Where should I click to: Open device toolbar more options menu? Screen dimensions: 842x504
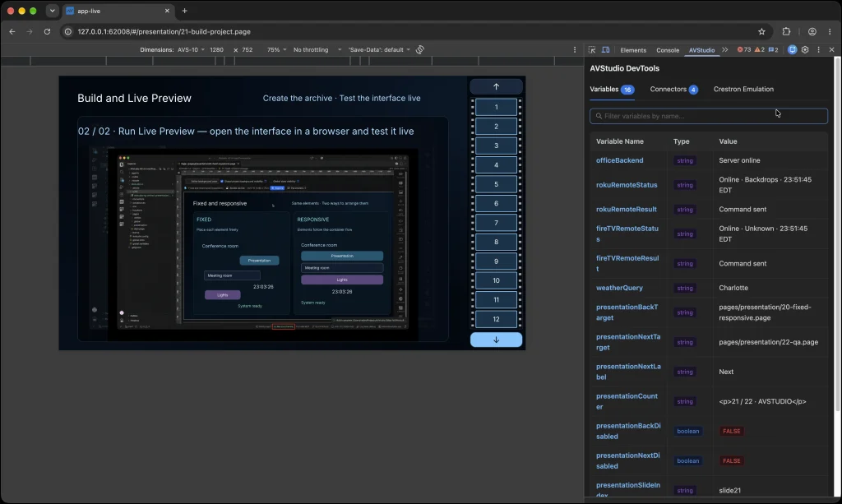point(575,50)
